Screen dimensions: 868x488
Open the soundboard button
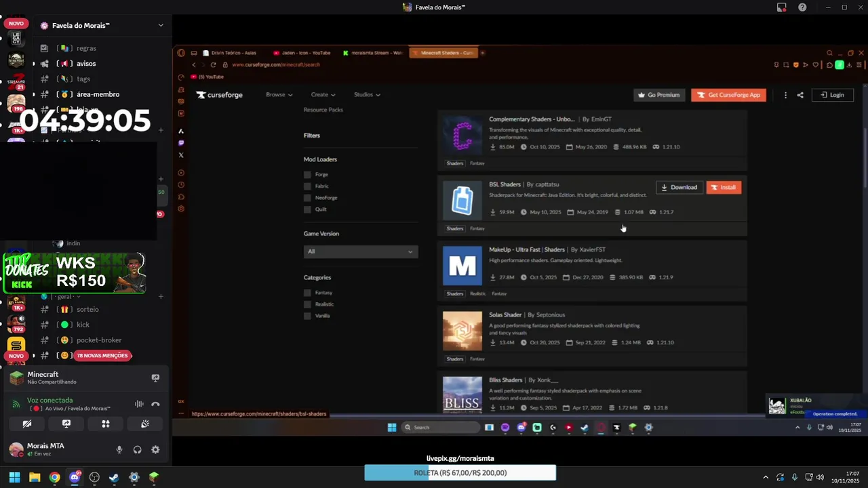[145, 424]
